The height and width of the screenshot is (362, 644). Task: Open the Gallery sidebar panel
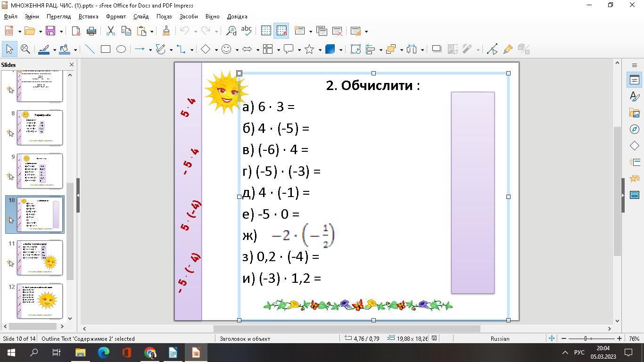[x=635, y=113]
